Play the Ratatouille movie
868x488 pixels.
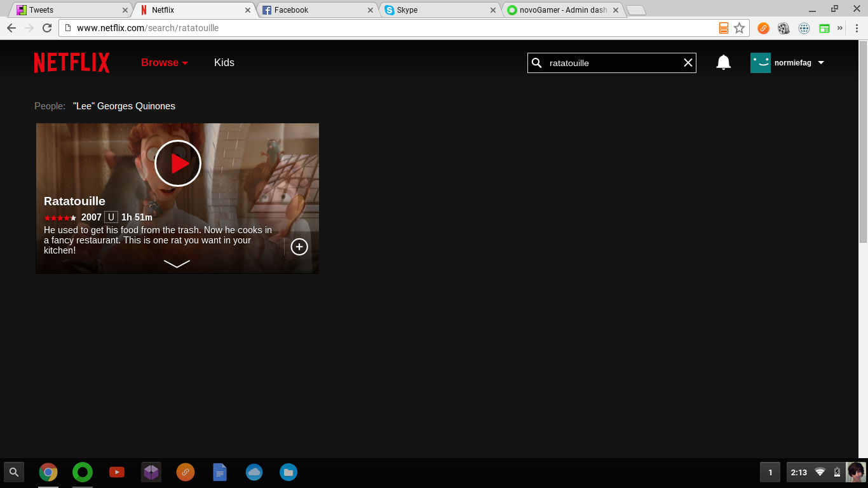(x=178, y=163)
